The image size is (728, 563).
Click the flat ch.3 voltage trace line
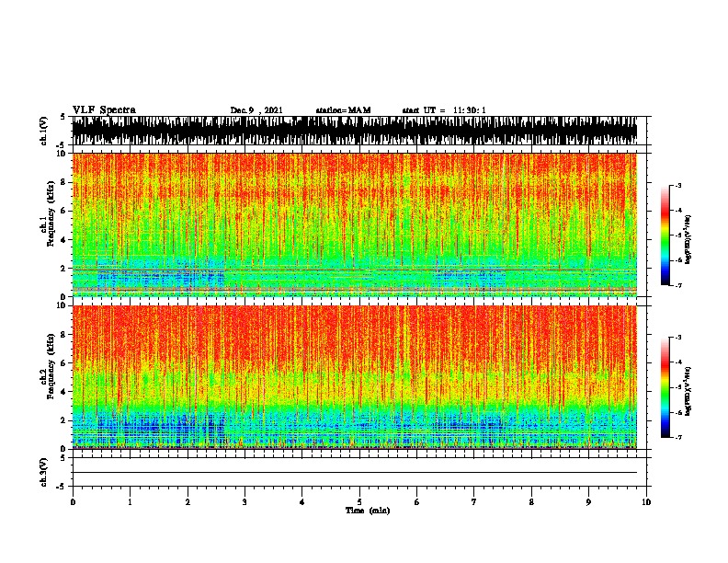click(x=354, y=473)
